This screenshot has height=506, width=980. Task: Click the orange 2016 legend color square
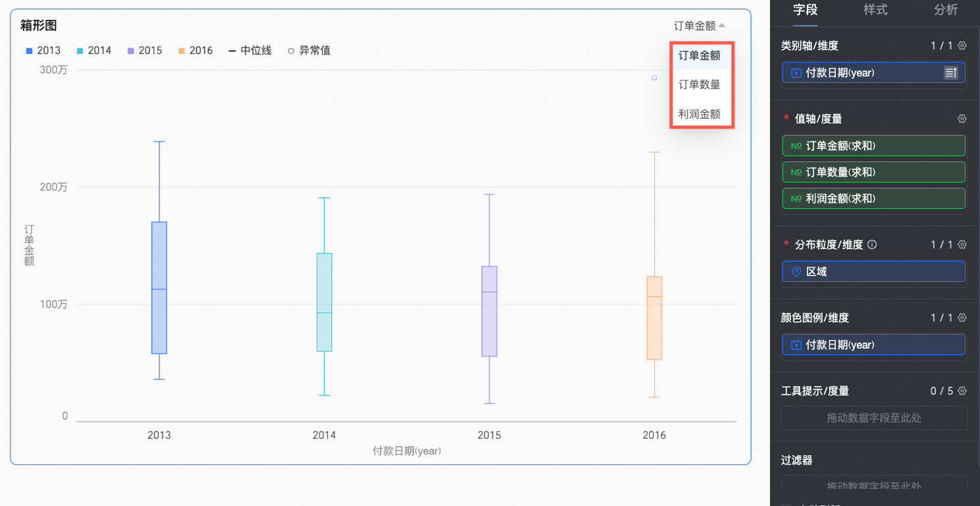point(181,51)
